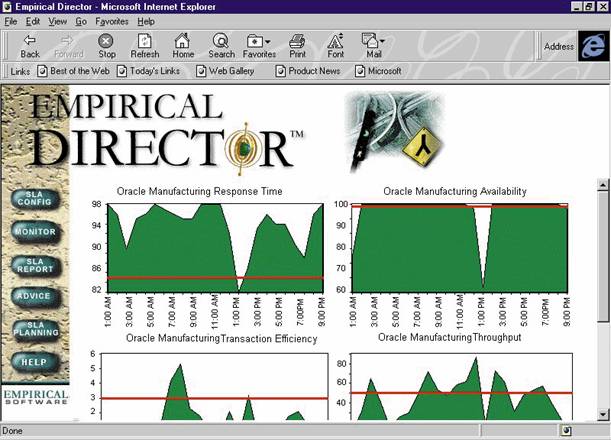Open the Microsoft link
Viewport: 611px width, 440px height.
click(378, 71)
